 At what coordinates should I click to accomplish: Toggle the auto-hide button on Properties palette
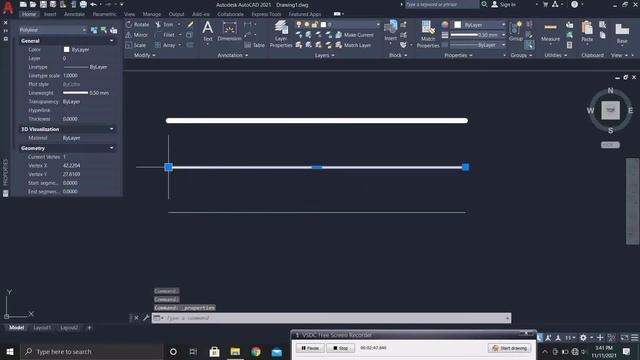coord(5,31)
